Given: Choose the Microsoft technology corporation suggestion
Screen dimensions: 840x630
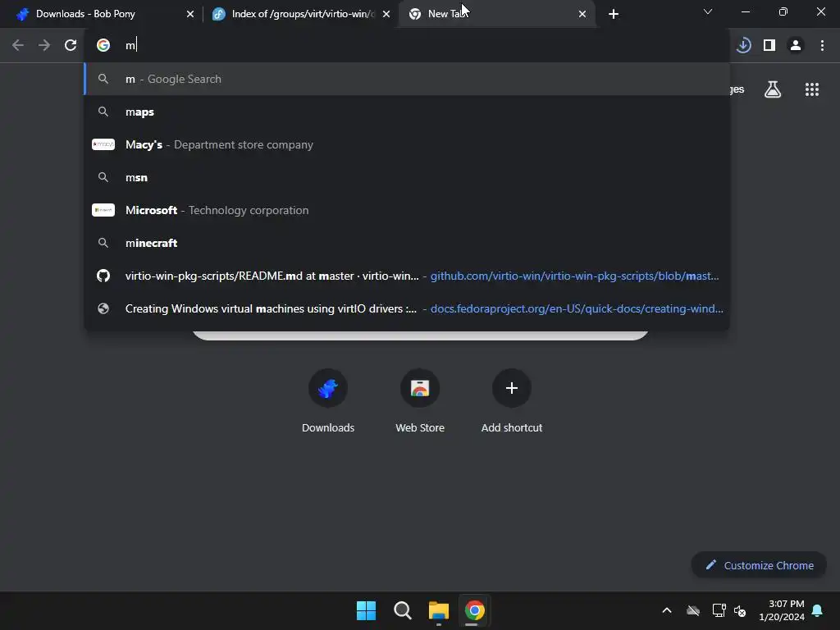Looking at the screenshot, I should click(407, 210).
